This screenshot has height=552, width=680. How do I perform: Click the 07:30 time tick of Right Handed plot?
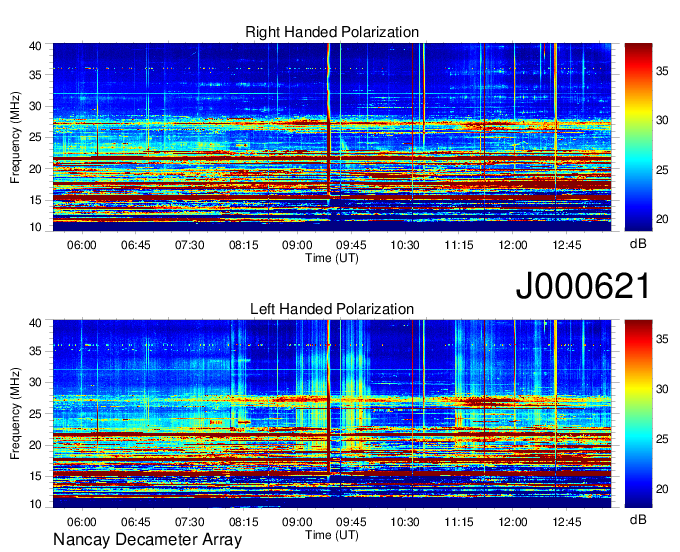click(x=190, y=245)
